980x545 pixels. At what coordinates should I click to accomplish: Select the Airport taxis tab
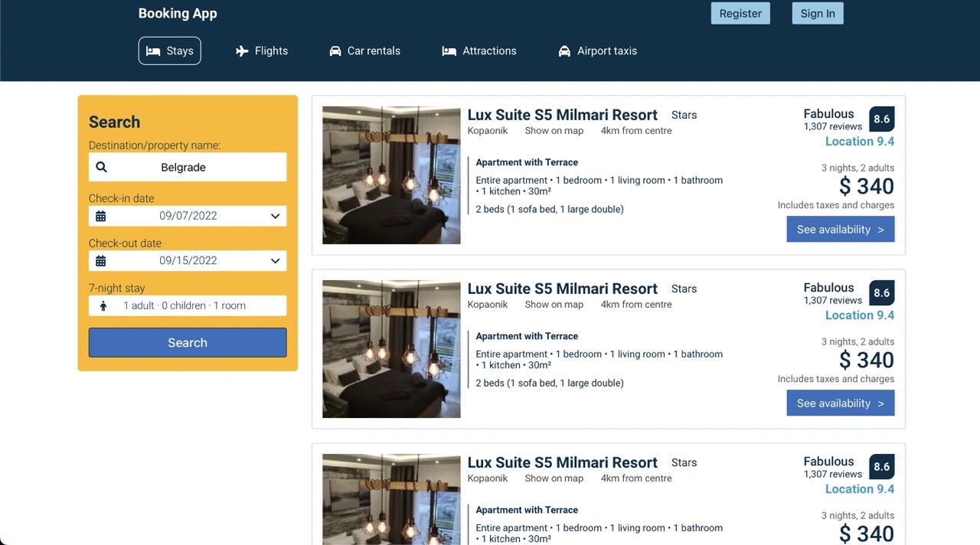click(598, 51)
